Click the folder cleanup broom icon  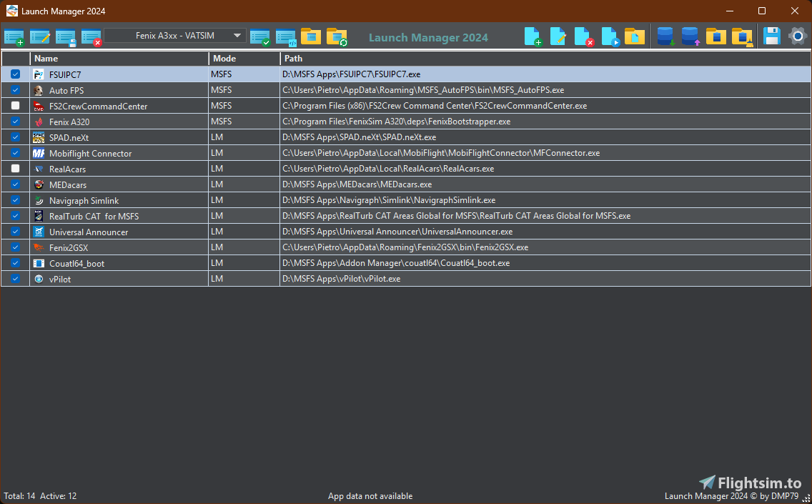(x=742, y=36)
